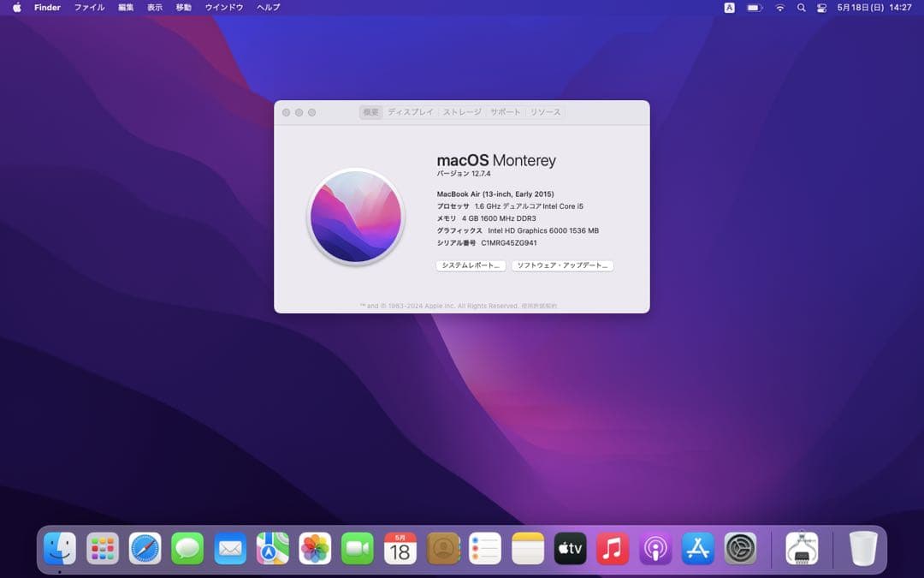Click the input source A icon
This screenshot has width=924, height=578.
point(729,8)
